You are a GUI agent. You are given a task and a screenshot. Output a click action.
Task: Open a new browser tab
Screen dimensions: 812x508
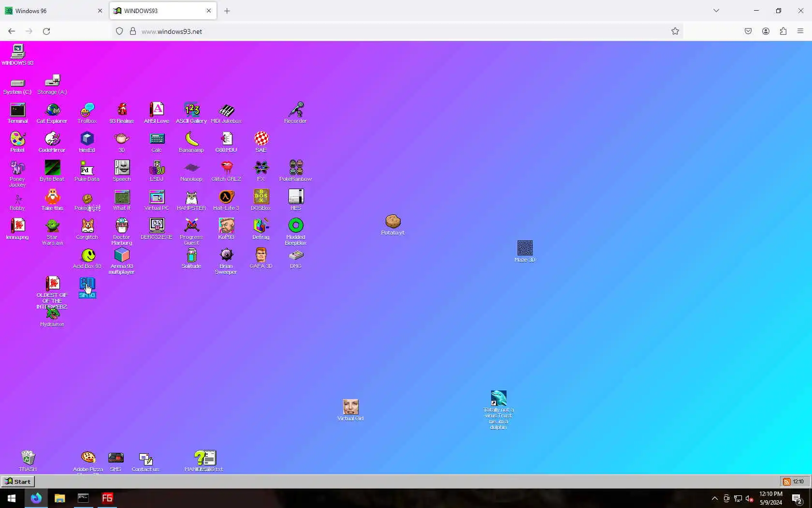(227, 11)
